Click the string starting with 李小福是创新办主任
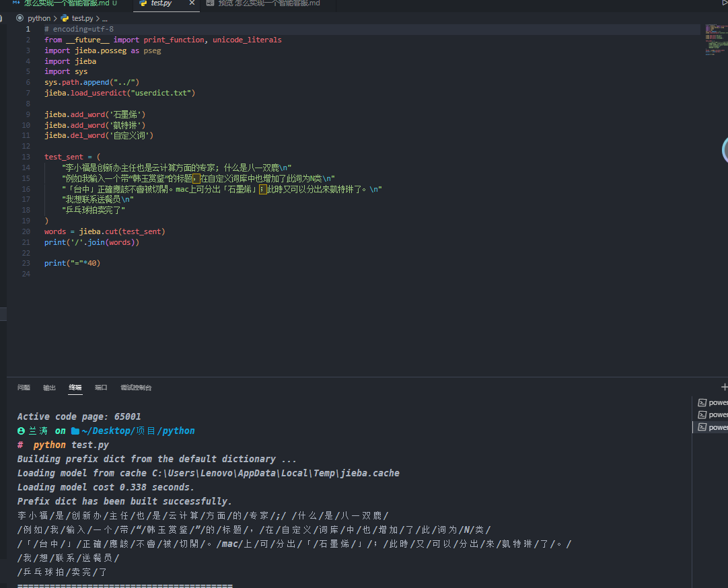This screenshot has width=728, height=588. 176,168
